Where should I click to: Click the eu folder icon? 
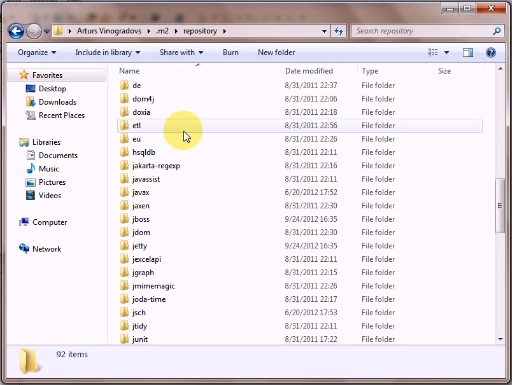point(124,139)
